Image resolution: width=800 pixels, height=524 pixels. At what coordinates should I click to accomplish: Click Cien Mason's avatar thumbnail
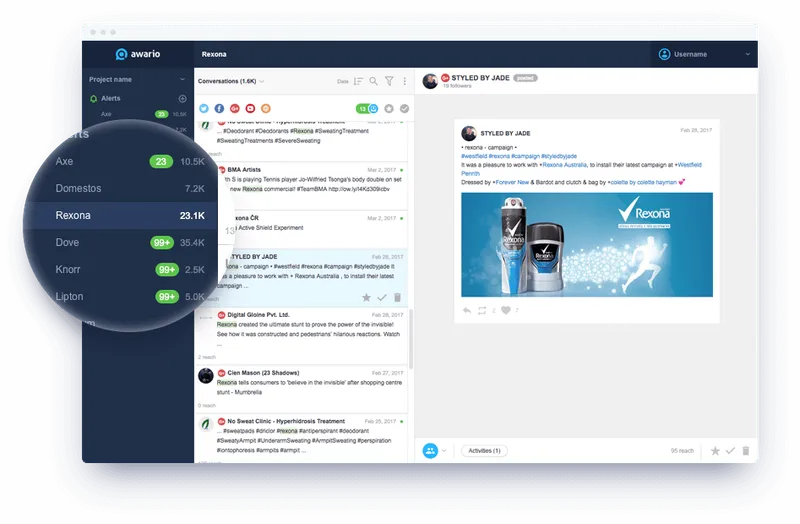(206, 376)
